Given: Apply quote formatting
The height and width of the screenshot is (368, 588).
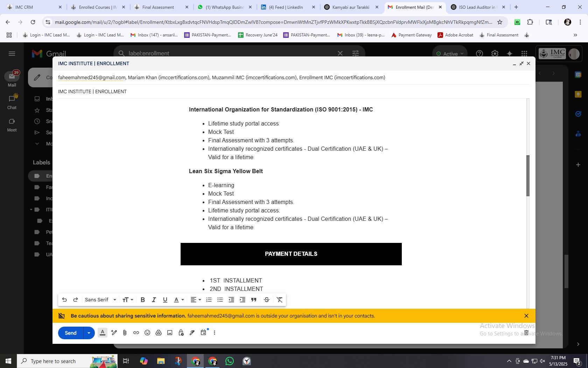Looking at the screenshot, I should pyautogui.click(x=254, y=300).
